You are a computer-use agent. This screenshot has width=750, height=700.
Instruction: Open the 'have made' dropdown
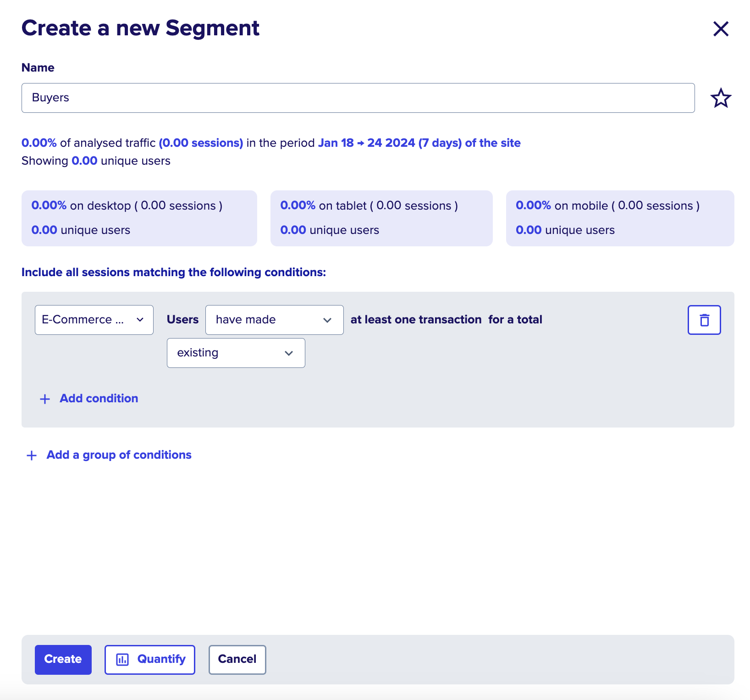[274, 320]
